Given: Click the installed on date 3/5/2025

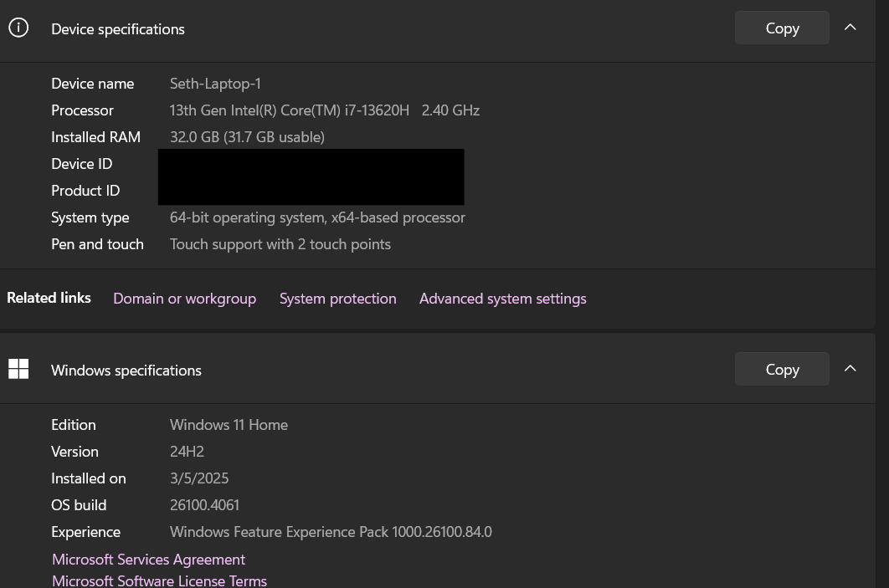Looking at the screenshot, I should coord(199,478).
